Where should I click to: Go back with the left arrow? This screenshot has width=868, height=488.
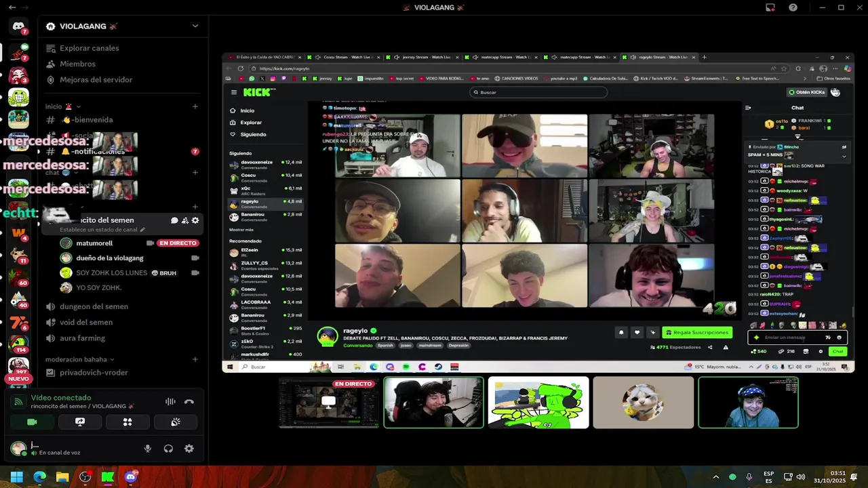pyautogui.click(x=12, y=7)
